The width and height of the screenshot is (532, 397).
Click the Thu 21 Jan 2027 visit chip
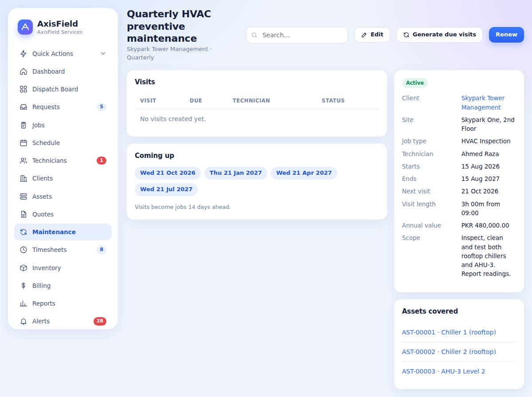(x=236, y=173)
